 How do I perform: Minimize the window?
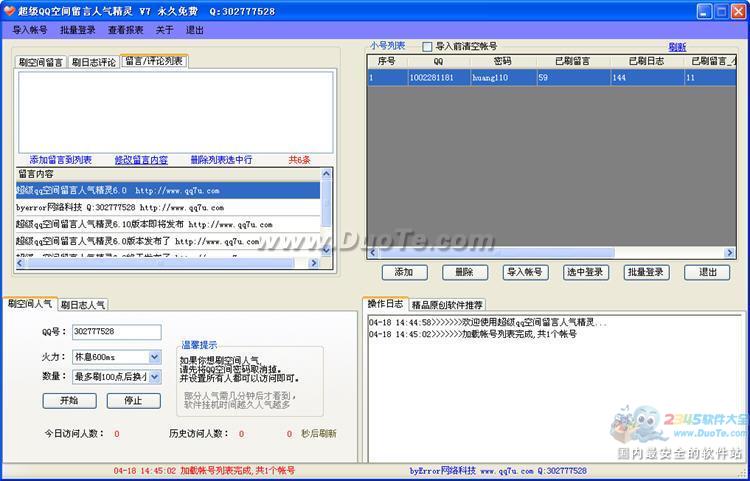(704, 11)
